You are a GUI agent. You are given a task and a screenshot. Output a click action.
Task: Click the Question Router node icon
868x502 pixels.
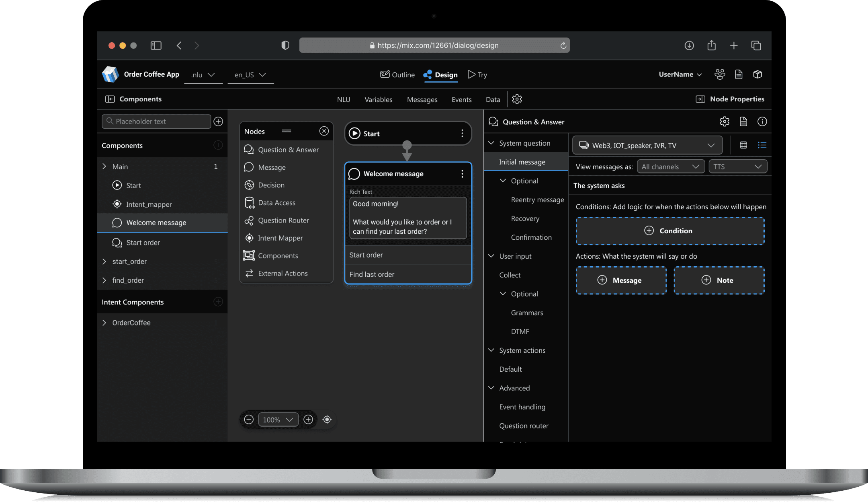(x=249, y=220)
